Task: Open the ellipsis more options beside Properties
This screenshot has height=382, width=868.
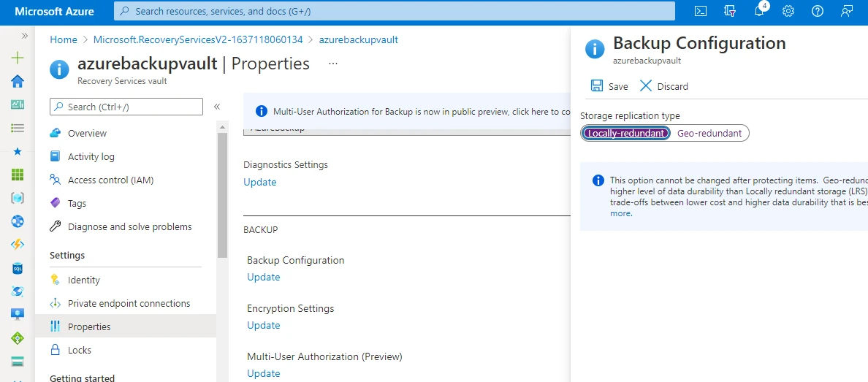Action: click(x=332, y=64)
